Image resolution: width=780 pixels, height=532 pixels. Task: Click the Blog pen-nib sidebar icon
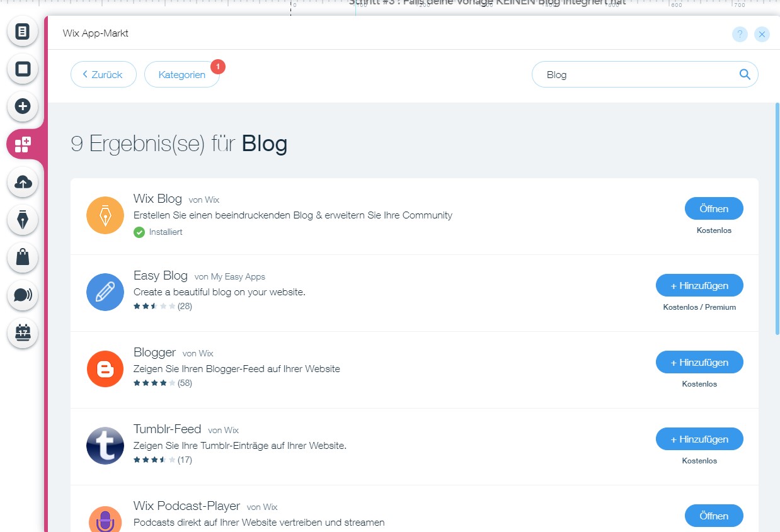23,220
